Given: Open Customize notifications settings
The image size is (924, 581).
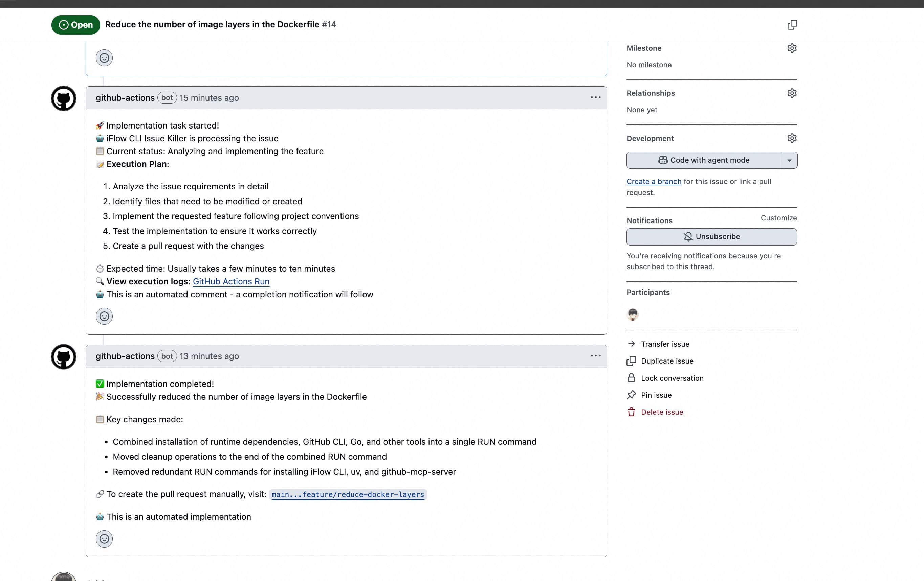Looking at the screenshot, I should pos(778,218).
